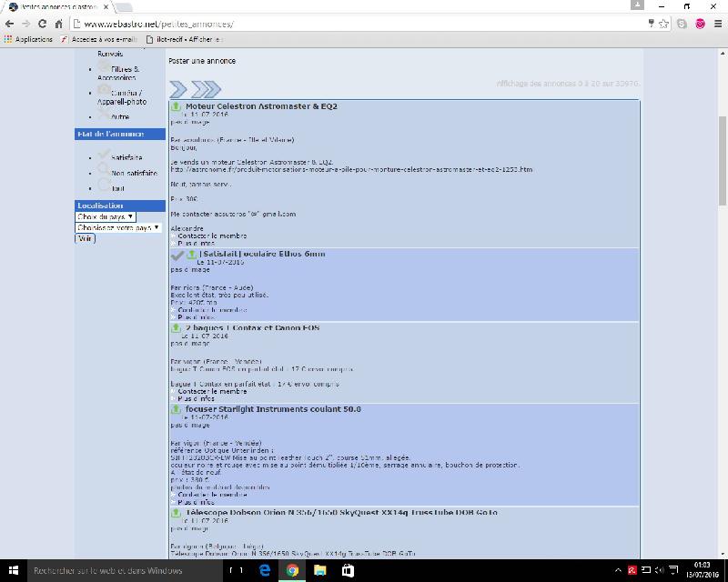Go back to the previous page
This screenshot has width=728, height=582.
(x=9, y=24)
